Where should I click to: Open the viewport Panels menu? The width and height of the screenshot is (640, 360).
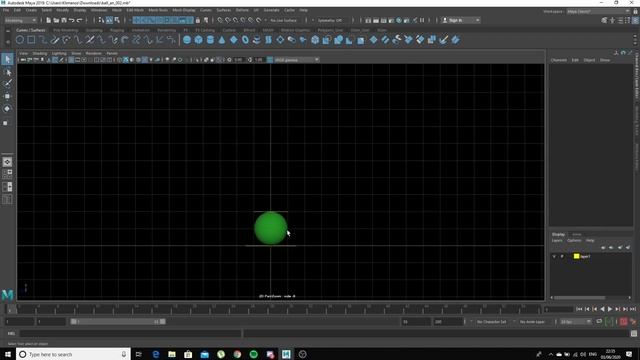pyautogui.click(x=112, y=53)
